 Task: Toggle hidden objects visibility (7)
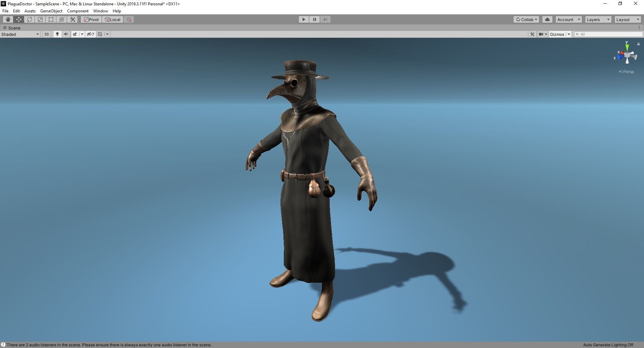tap(91, 34)
